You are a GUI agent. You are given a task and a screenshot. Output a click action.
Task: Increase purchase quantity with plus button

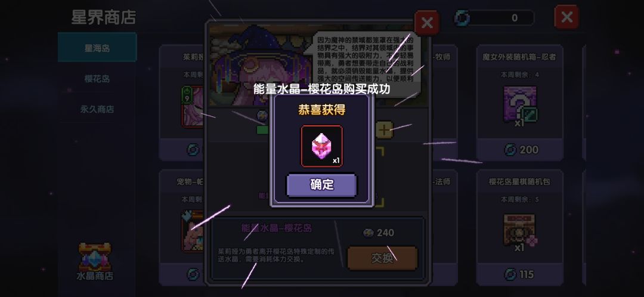tap(384, 130)
